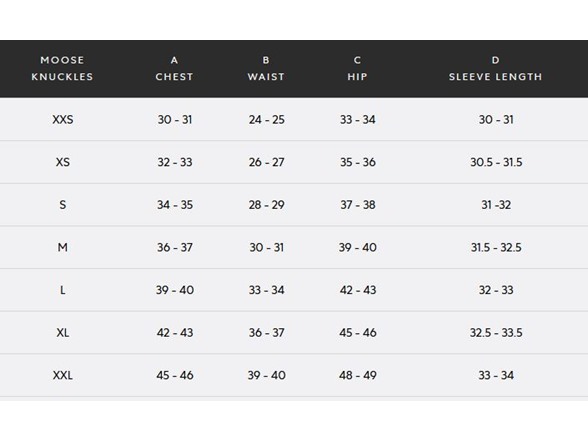Select the S size label
The width and height of the screenshot is (588, 441).
63,205
